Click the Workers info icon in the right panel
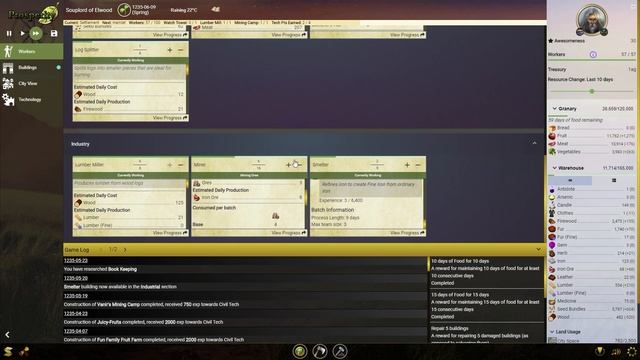This screenshot has height=360, width=640. click(593, 54)
